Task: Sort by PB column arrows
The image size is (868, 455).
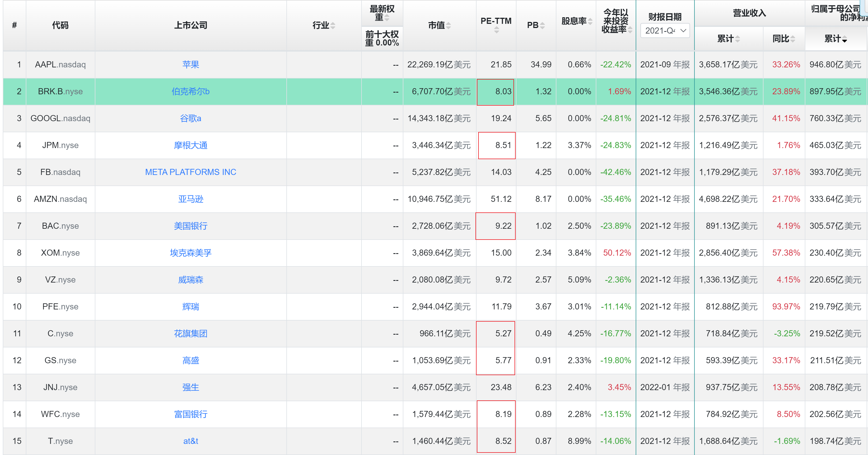Action: click(x=542, y=25)
